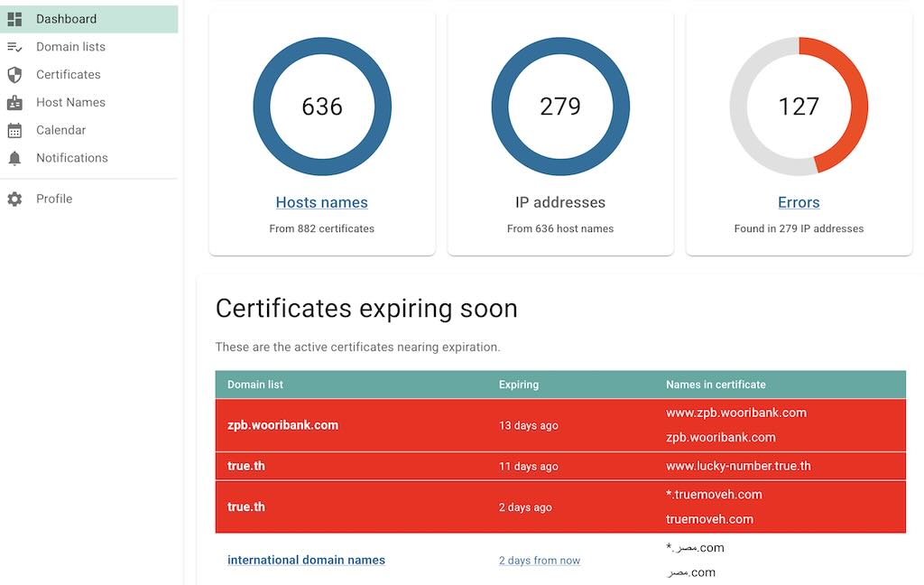
Task: Click the Profile gear icon
Action: coord(14,199)
